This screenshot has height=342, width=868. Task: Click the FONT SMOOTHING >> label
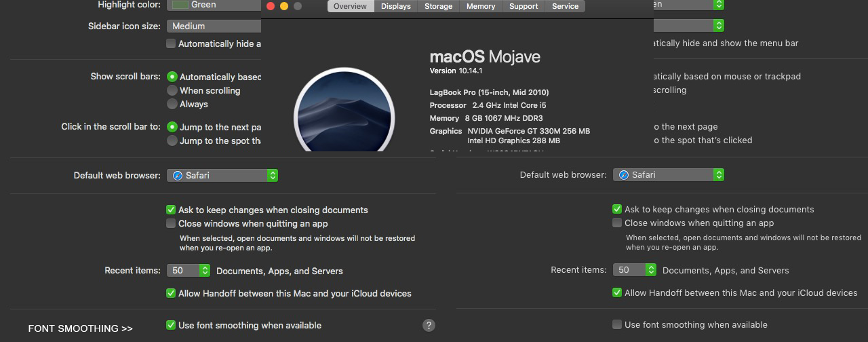[81, 328]
